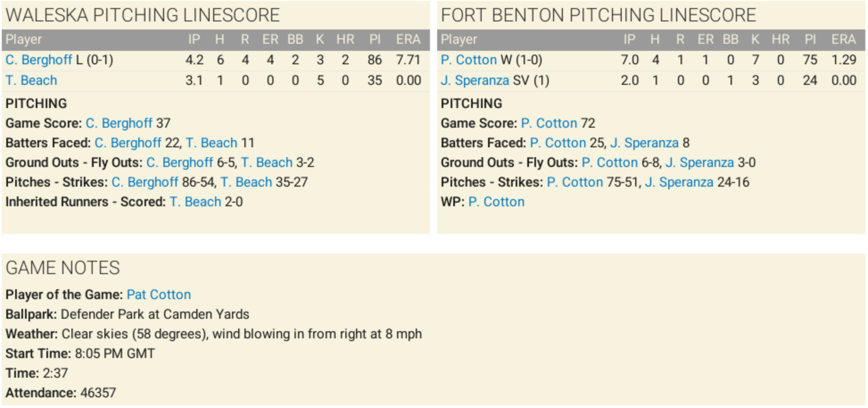Click IP column header in Fort Benton table
868x408 pixels.
click(x=629, y=40)
